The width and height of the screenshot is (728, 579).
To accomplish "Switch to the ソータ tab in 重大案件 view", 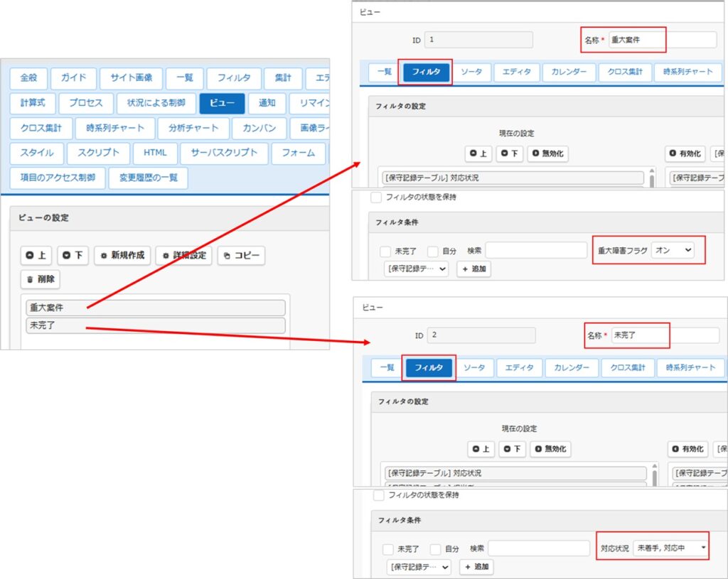I will pyautogui.click(x=471, y=72).
